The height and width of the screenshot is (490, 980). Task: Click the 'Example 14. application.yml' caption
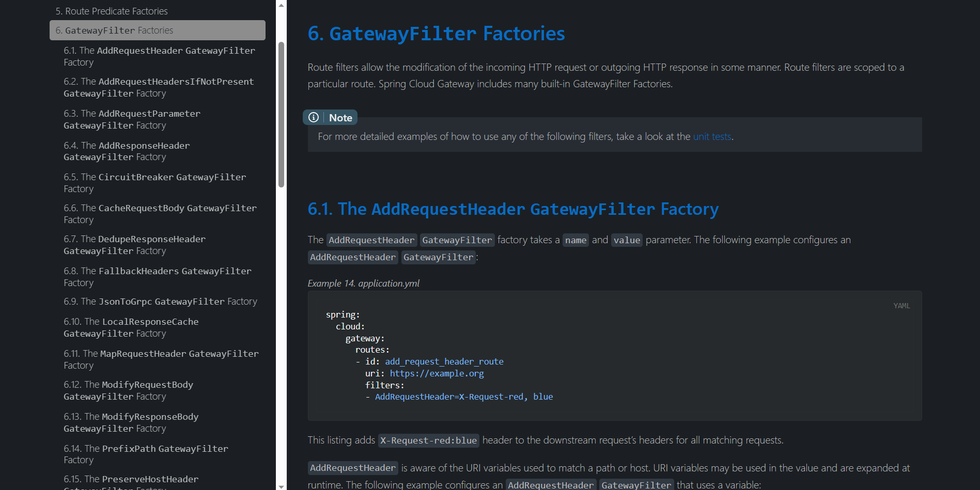[x=364, y=283]
